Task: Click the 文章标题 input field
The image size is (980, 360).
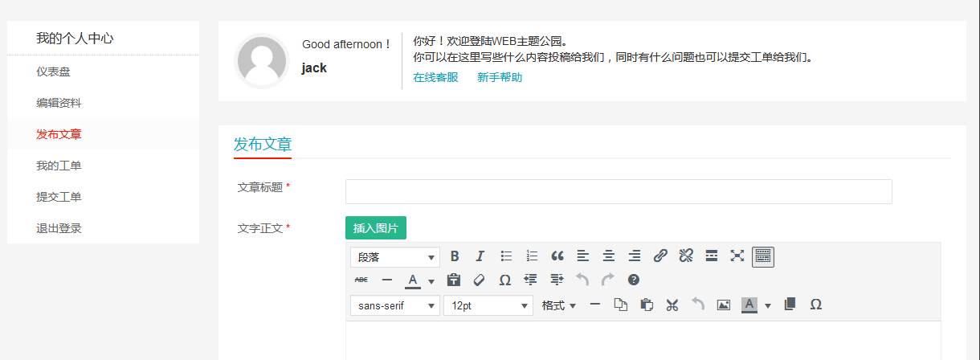Action: [x=619, y=191]
